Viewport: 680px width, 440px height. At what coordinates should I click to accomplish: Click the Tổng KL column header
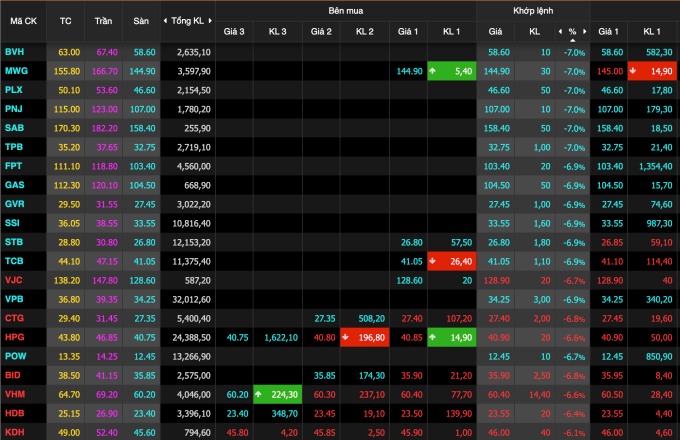(187, 21)
